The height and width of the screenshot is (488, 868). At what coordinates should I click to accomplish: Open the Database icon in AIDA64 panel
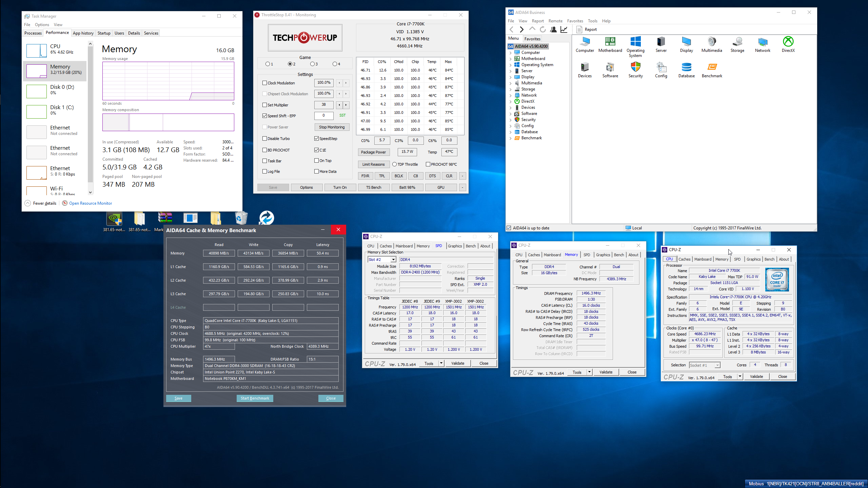coord(686,67)
